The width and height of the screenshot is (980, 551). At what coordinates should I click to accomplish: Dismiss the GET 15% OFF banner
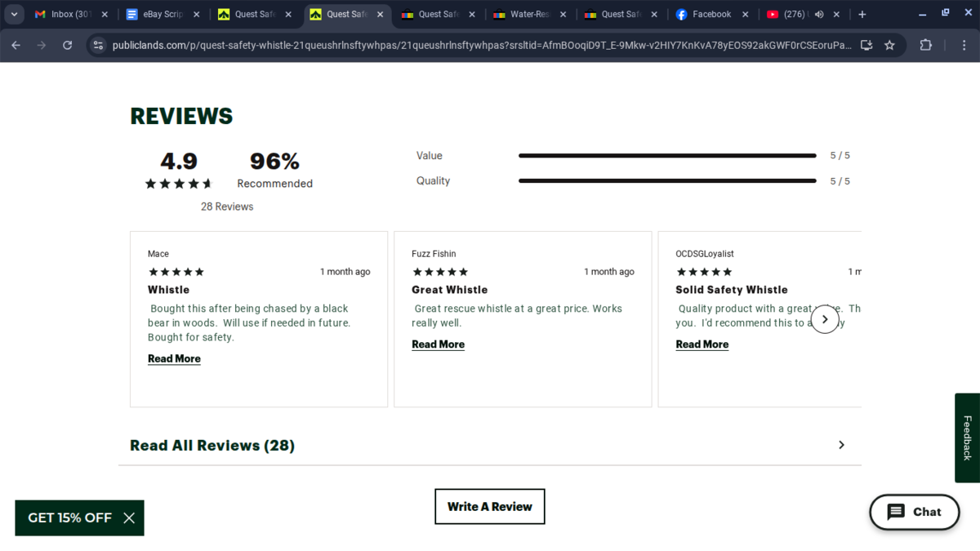[x=129, y=518]
